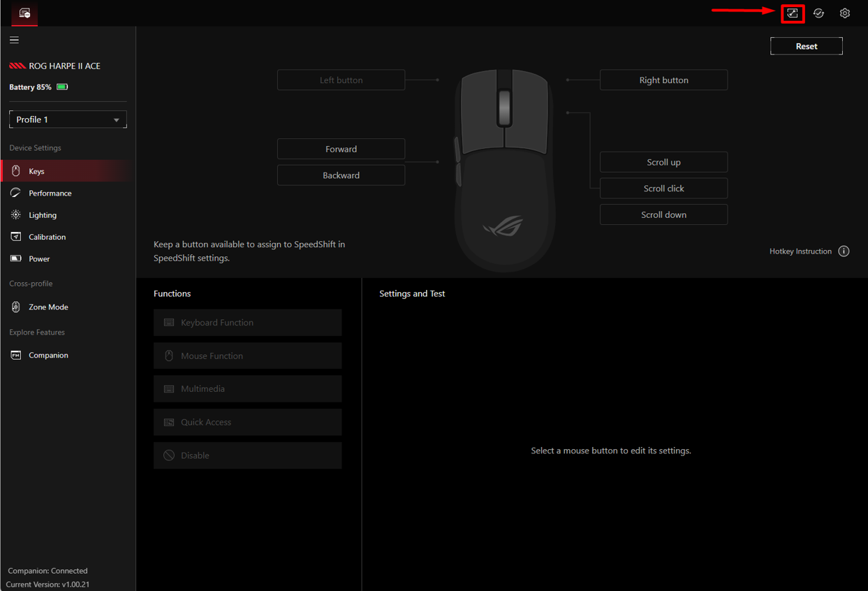Select the Scroll up assignment
Viewport: 868px width, 591px height.
click(663, 162)
